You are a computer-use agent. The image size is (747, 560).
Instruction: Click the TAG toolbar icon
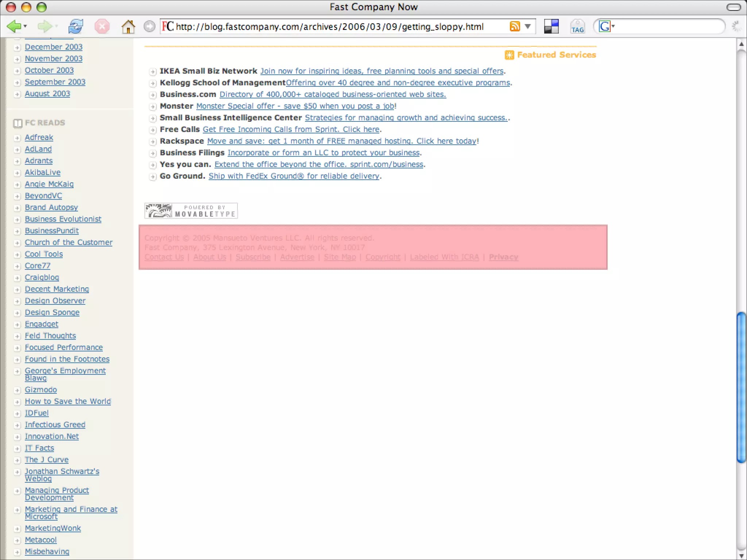point(577,26)
